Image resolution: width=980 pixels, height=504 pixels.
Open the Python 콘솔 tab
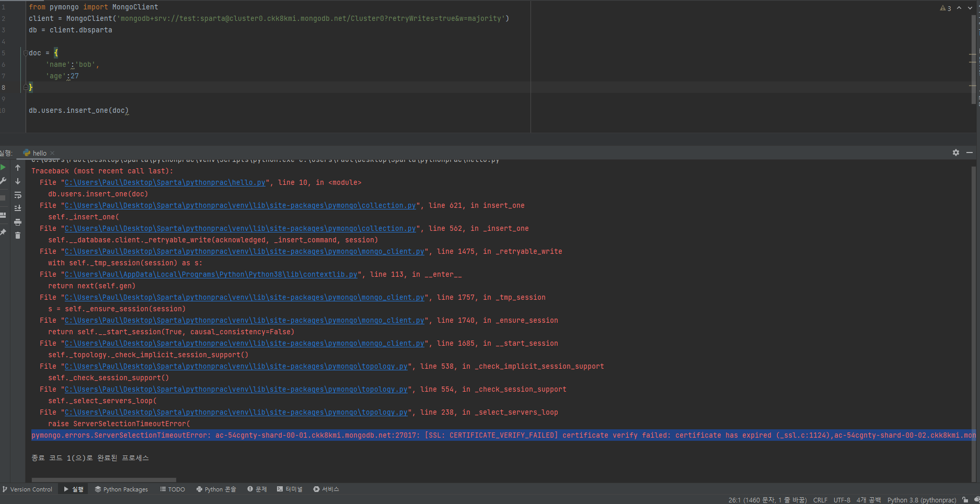(216, 489)
